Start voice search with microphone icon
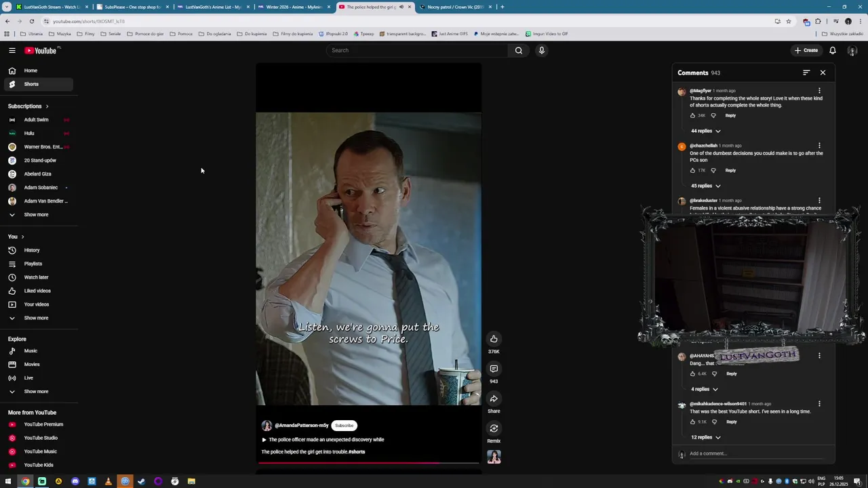 541,50
